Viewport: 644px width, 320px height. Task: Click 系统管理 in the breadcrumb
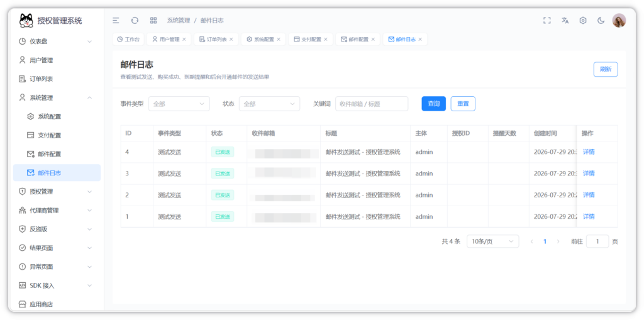click(x=179, y=21)
